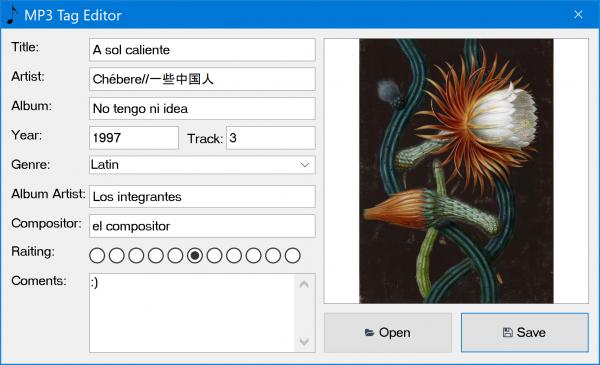600x365 pixels.
Task: Click the 'Genre:' label
Action: [31, 165]
